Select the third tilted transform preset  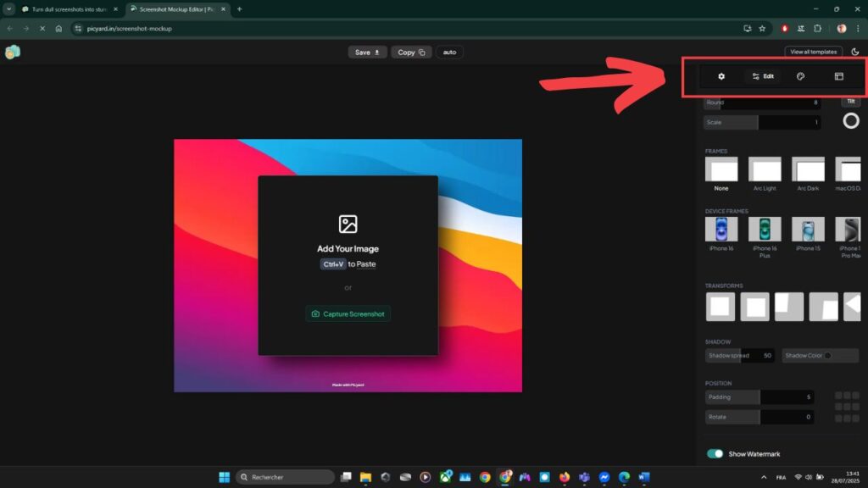(789, 307)
